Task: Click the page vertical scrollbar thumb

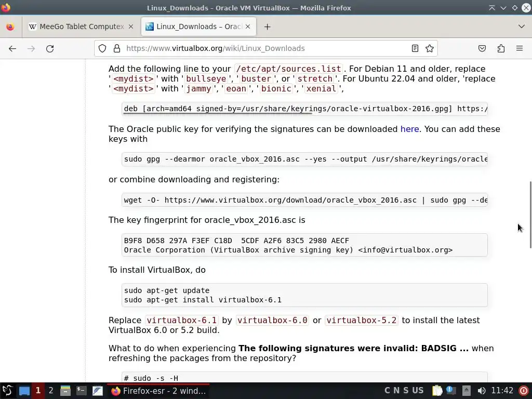Action: coord(530,215)
